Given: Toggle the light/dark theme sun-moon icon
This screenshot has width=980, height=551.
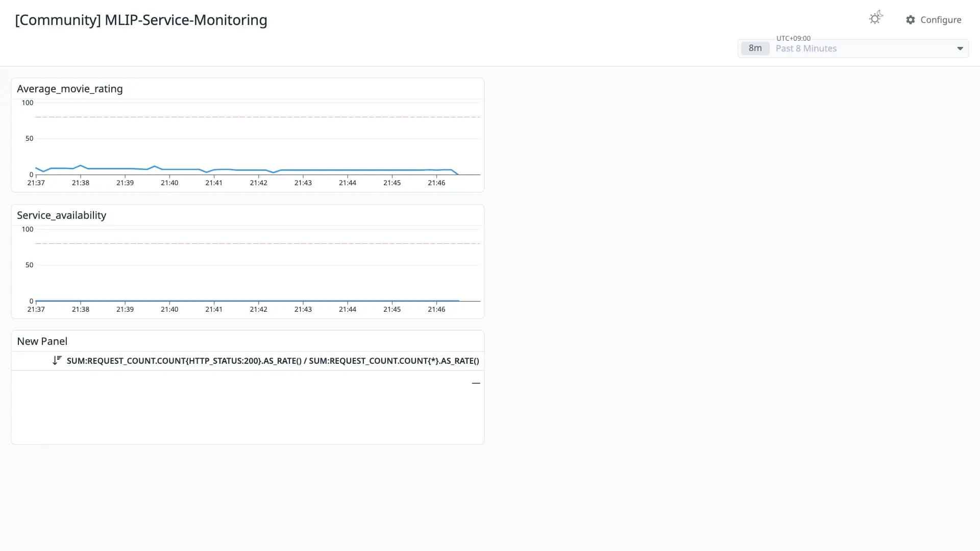Looking at the screenshot, I should coord(876,18).
